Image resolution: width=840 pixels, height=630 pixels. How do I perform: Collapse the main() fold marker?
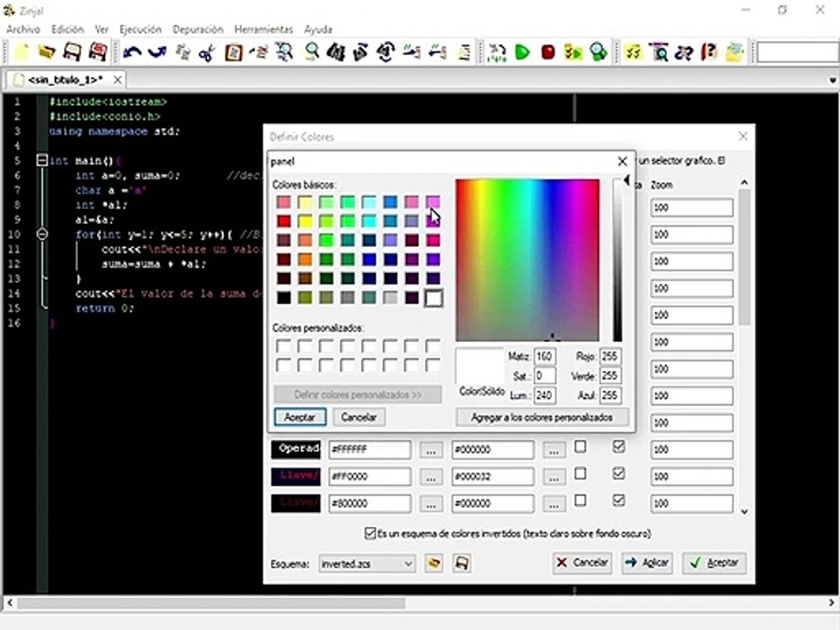[x=42, y=160]
